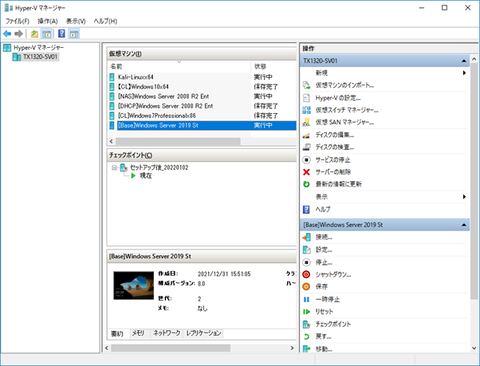Click the 仮想マシンのインポート icon
The height and width of the screenshot is (366, 480).
(x=306, y=85)
